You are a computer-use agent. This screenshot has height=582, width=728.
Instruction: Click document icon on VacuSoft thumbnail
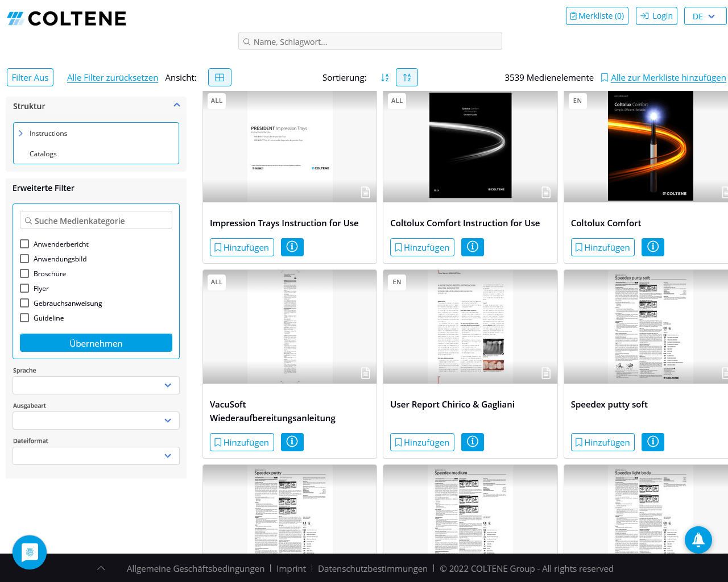366,373
